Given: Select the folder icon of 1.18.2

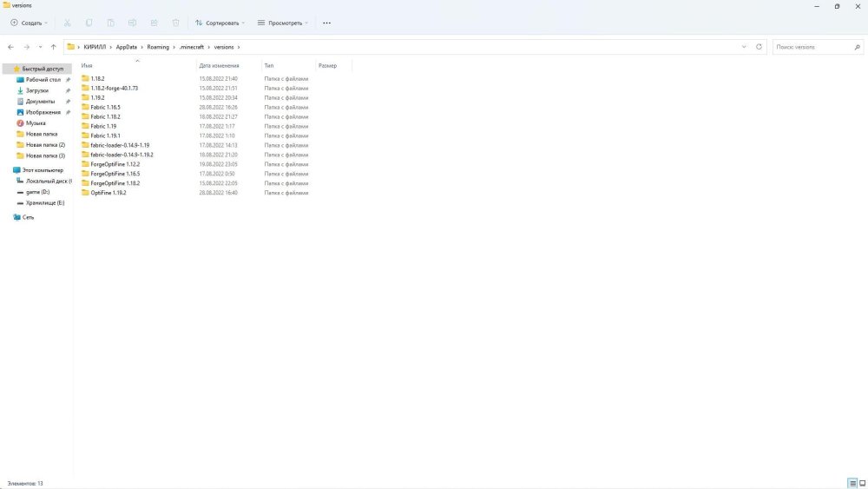Looking at the screenshot, I should 85,79.
